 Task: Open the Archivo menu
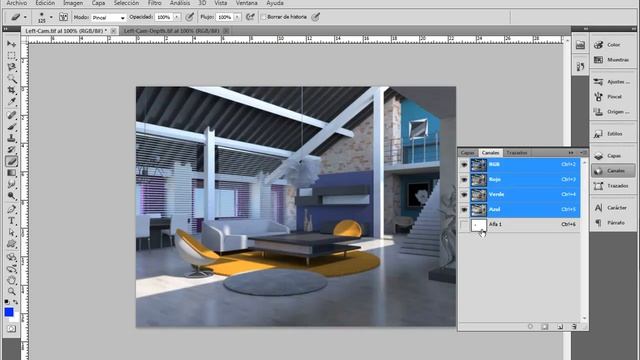17,3
